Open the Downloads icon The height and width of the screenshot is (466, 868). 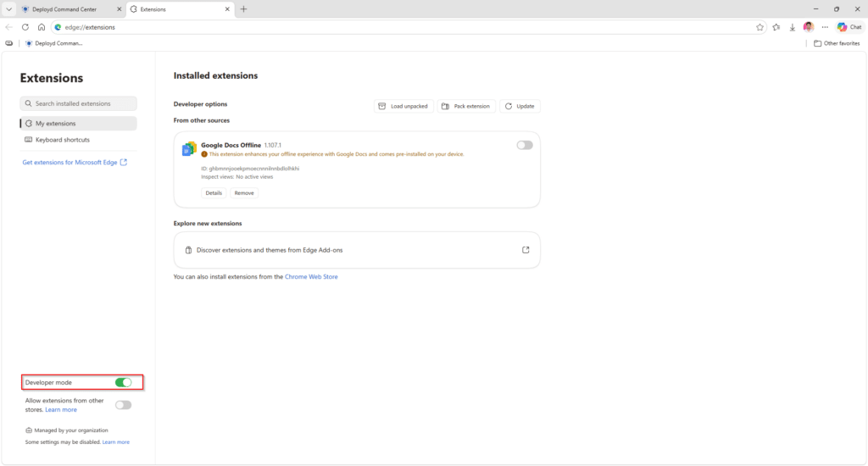point(793,27)
